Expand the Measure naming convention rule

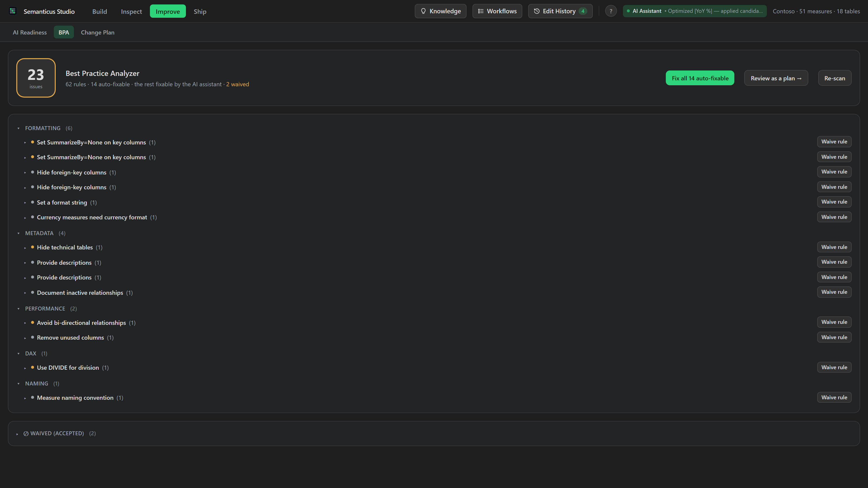25,398
